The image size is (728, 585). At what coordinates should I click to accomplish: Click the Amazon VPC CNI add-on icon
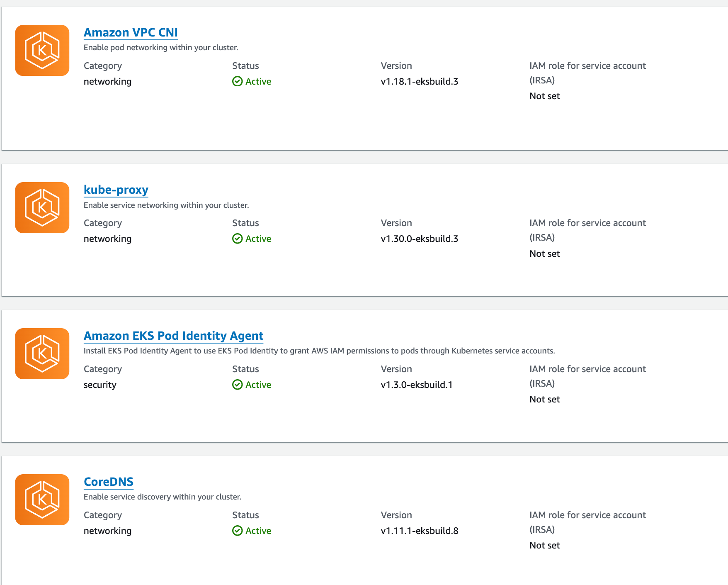pos(42,51)
